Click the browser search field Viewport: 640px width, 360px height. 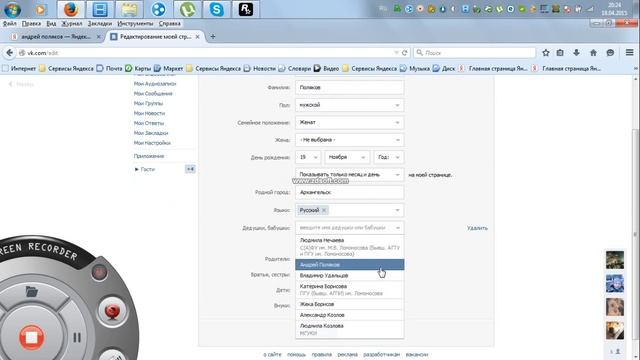click(x=475, y=53)
